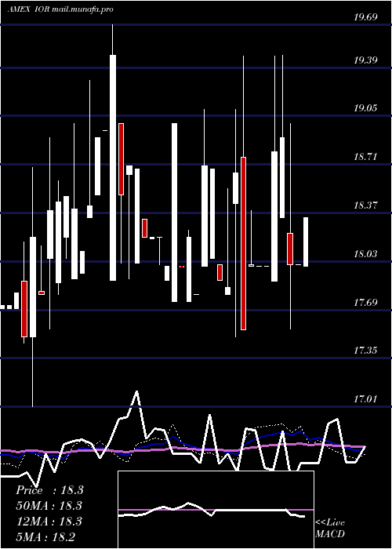Click the 50MA : 18.3 readout
392x549 pixels.
click(49, 506)
